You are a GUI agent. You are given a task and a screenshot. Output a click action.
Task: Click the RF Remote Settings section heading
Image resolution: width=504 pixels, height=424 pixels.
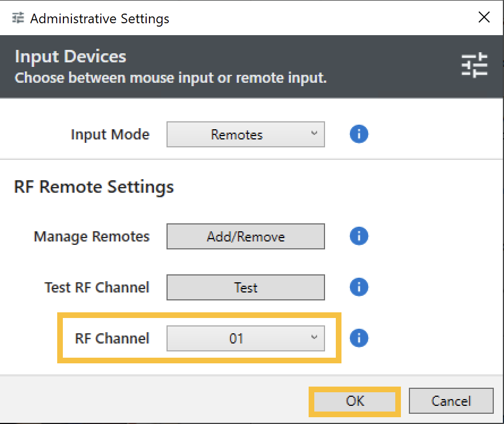point(93,186)
